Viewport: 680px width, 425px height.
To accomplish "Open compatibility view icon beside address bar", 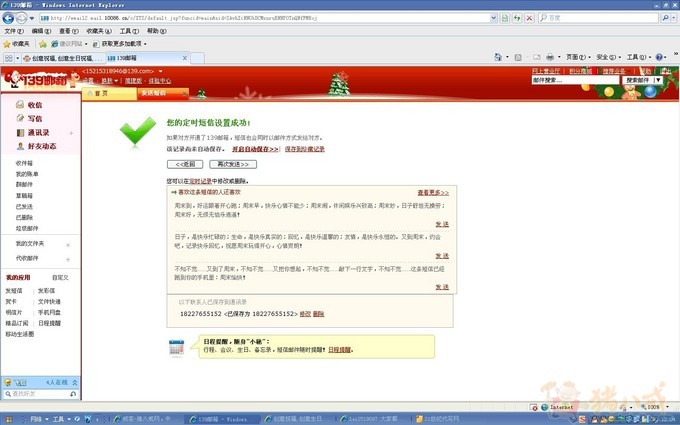I will (505, 18).
